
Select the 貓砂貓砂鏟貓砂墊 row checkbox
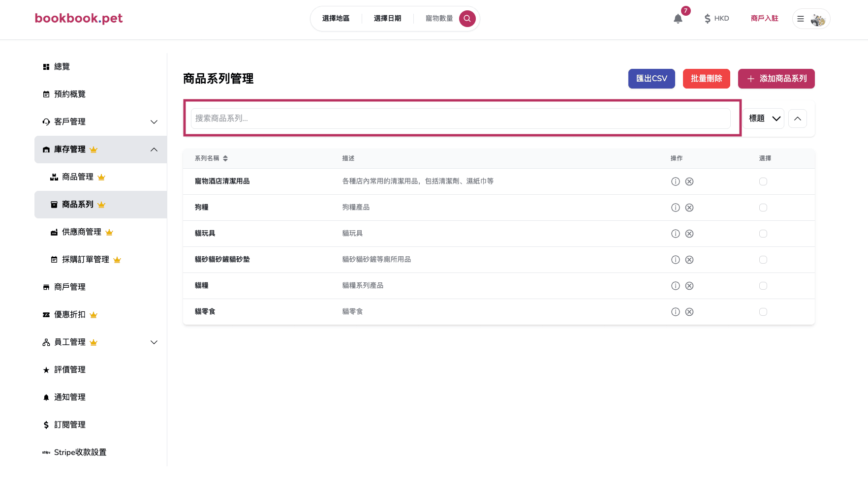pos(763,260)
